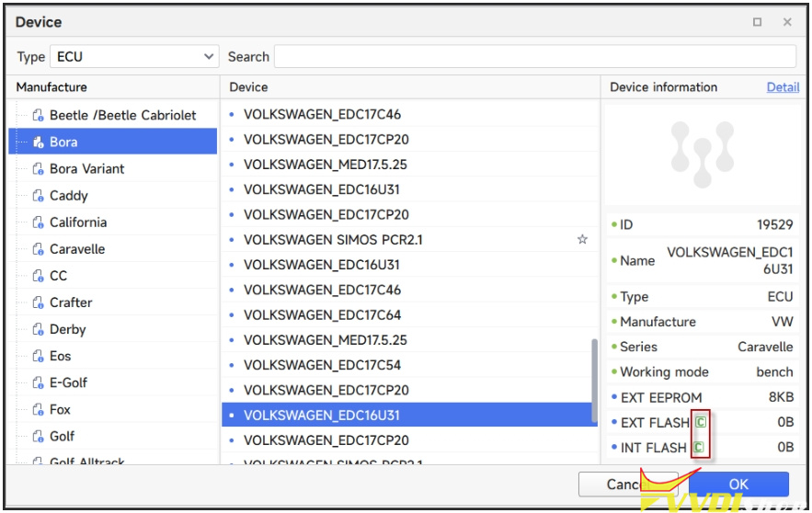The width and height of the screenshot is (812, 513).
Task: Click inside the Search text field
Action: click(x=534, y=57)
